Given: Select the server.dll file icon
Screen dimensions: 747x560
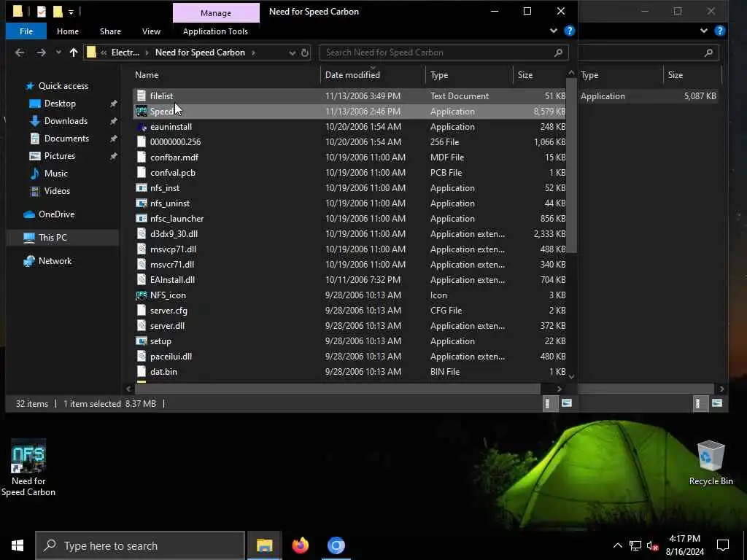Looking at the screenshot, I should (141, 326).
